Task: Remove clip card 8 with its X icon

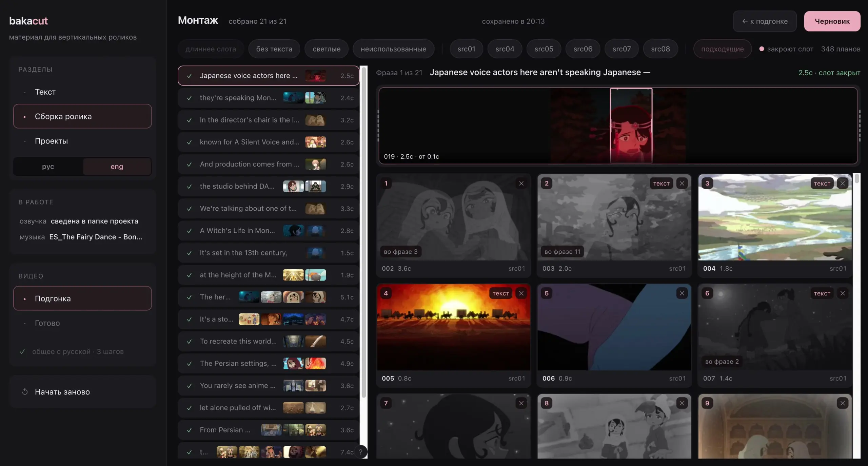Action: 682,403
